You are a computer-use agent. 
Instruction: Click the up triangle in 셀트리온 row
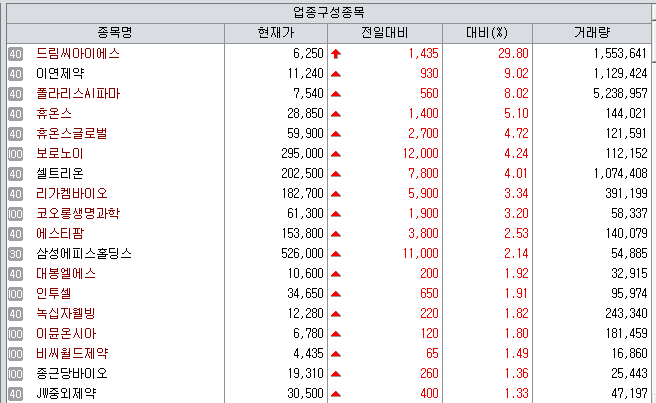(x=336, y=174)
